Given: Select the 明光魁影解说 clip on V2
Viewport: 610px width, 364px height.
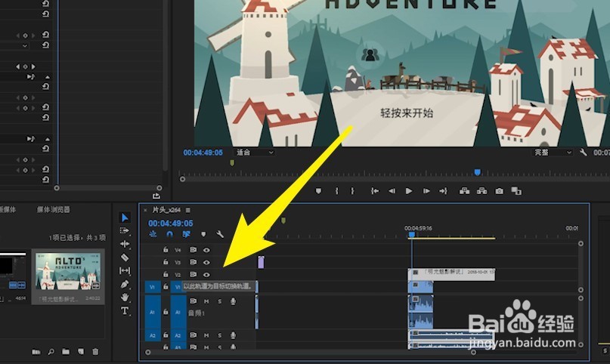Looking at the screenshot, I should (451, 274).
